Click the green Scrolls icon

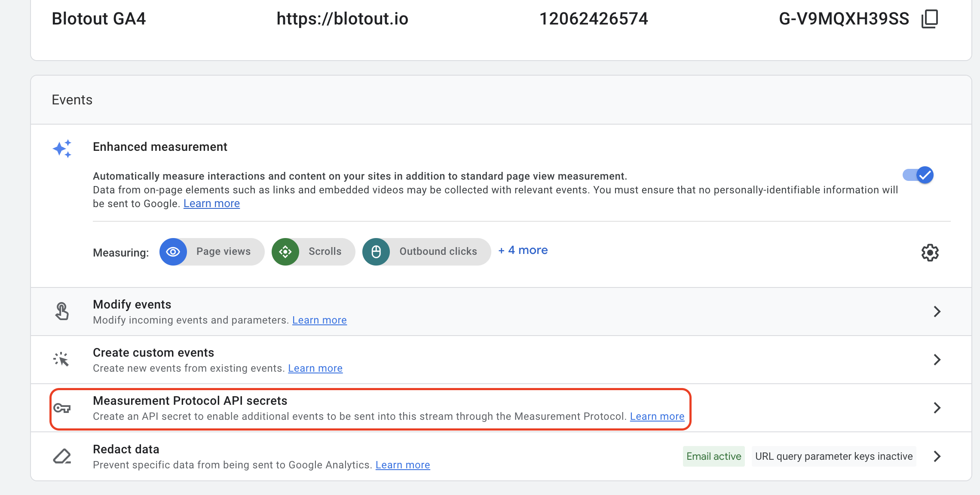point(285,252)
